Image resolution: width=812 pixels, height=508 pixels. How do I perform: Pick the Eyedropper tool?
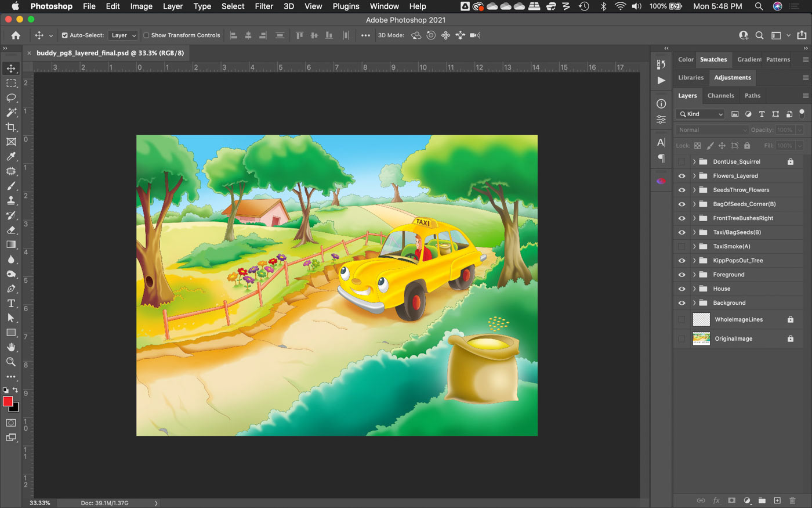tap(11, 156)
